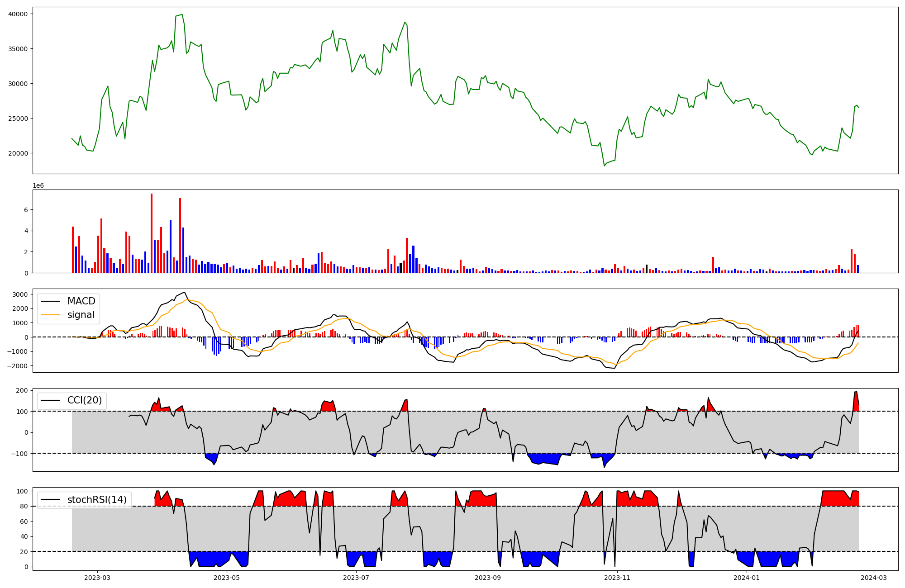
Task: Click the 3000 MACD axis label
Action: point(20,294)
